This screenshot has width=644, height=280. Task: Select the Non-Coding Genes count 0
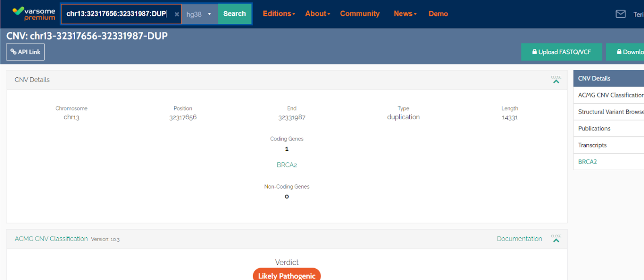(287, 197)
